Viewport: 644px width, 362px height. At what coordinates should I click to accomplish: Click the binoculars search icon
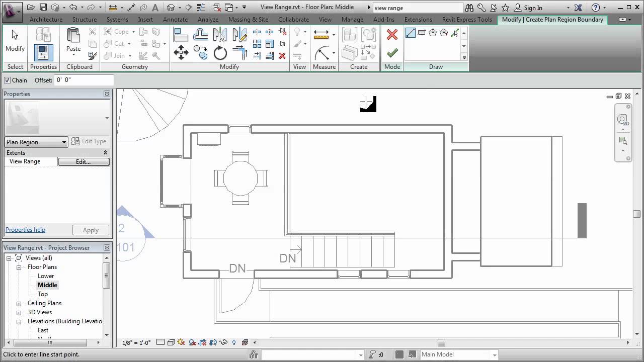coord(469,8)
